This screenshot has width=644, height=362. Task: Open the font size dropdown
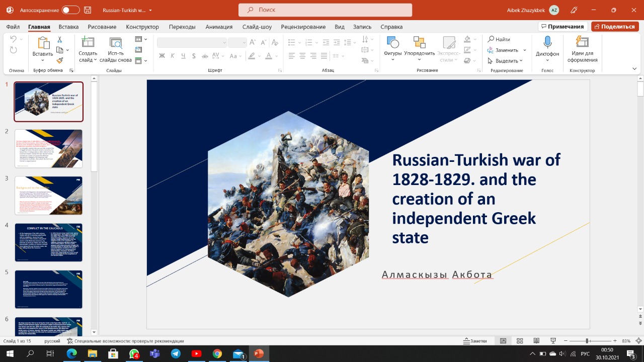coord(244,43)
